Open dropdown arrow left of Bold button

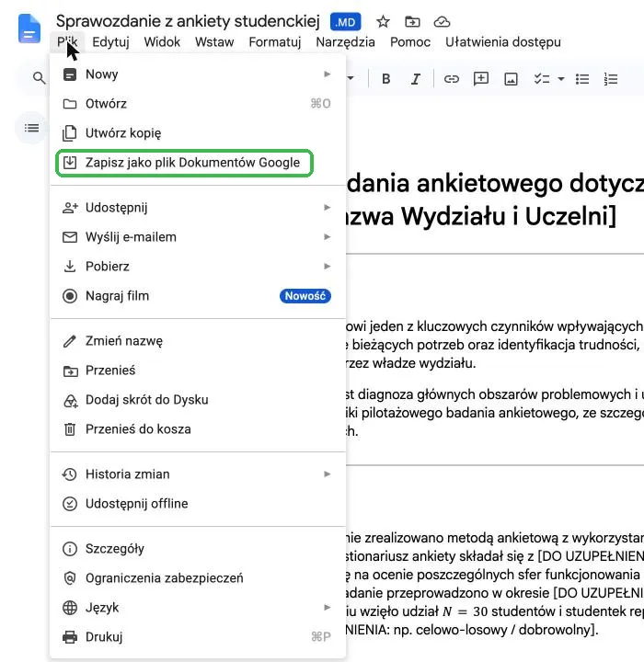pos(351,78)
